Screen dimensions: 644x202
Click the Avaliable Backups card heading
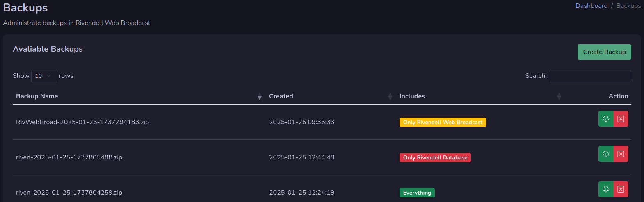tap(48, 49)
